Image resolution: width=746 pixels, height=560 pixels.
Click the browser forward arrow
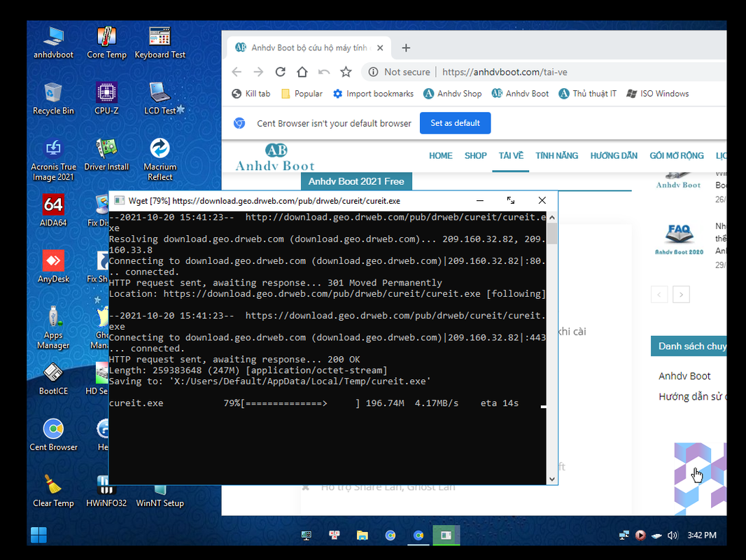(258, 72)
